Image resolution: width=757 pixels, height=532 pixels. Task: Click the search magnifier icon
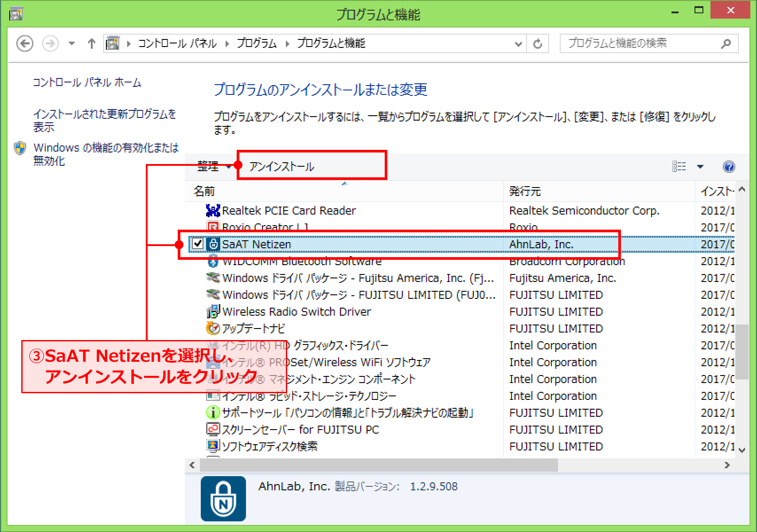pyautogui.click(x=726, y=43)
